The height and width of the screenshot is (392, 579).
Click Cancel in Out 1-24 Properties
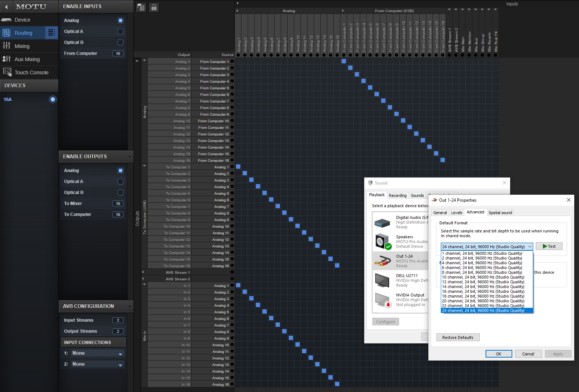pos(528,354)
